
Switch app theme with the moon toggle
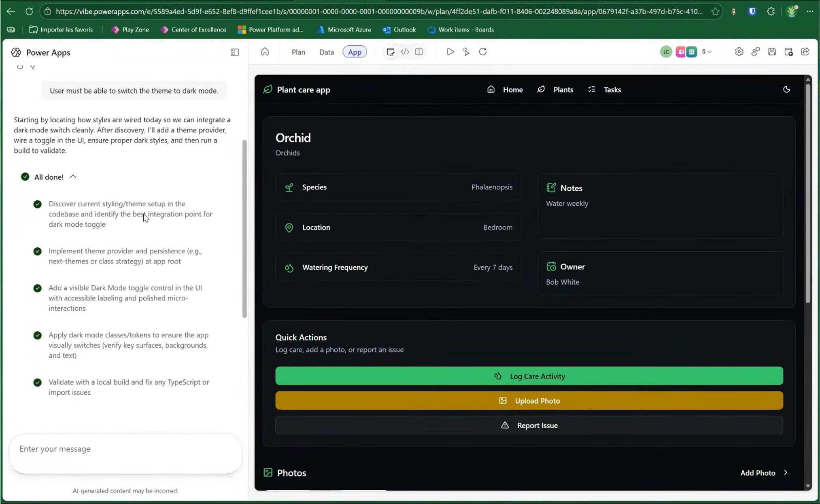786,89
